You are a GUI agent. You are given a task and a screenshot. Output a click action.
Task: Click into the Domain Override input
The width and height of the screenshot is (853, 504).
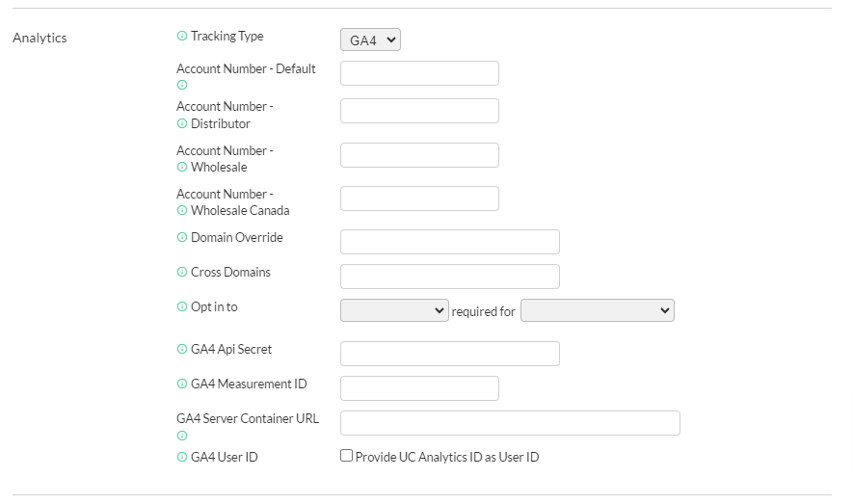coord(450,242)
